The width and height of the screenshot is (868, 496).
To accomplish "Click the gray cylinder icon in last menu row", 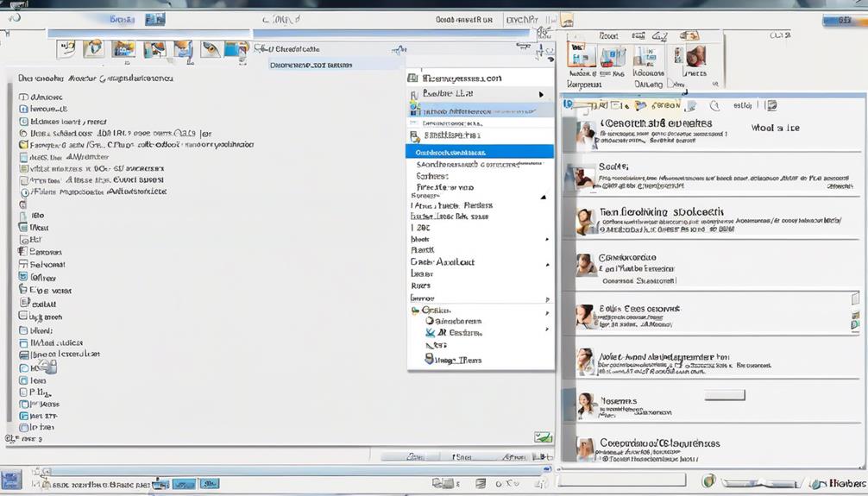I will (429, 359).
